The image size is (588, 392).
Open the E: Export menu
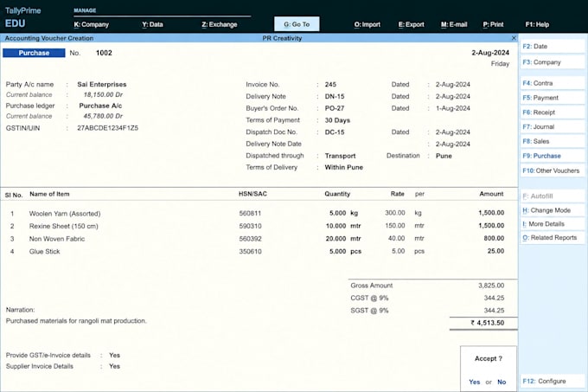point(411,24)
